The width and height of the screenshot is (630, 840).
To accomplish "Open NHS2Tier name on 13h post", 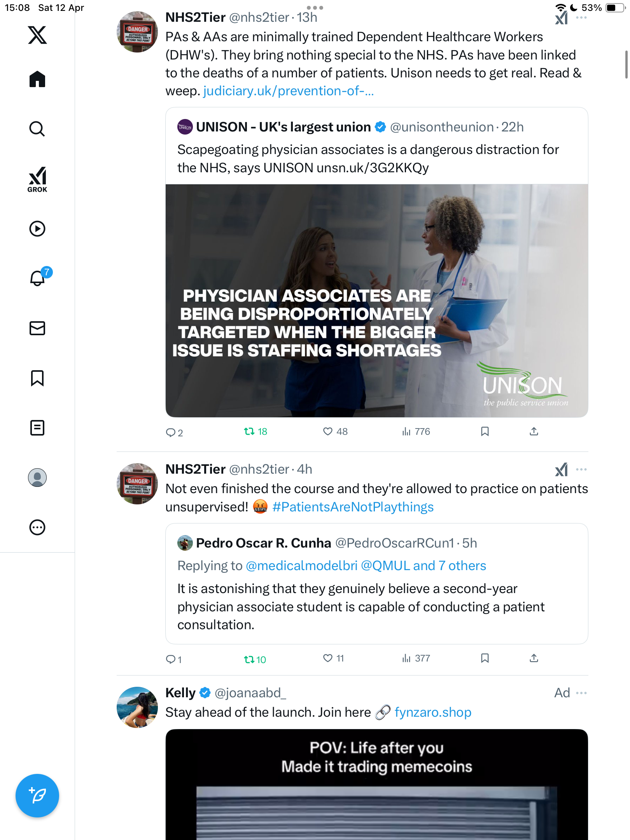I will click(x=196, y=17).
